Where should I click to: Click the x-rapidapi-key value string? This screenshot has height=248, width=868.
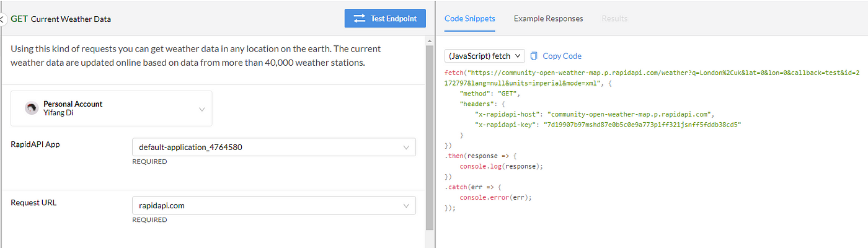(x=642, y=124)
